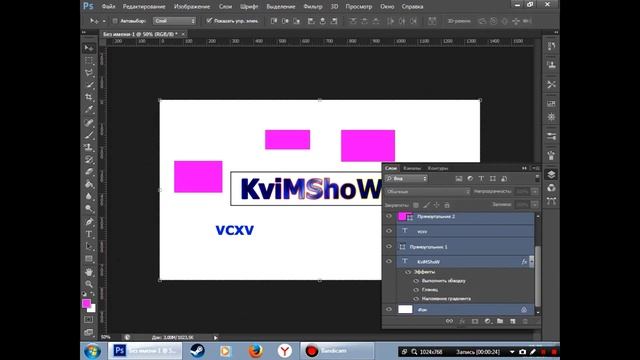Switch to the Контуры tab

tap(438, 168)
